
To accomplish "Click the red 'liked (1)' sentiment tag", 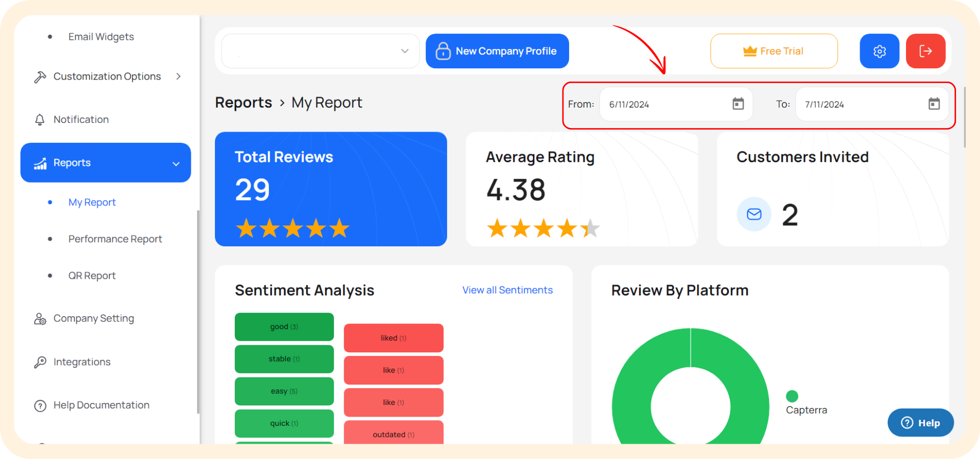I will (x=394, y=338).
